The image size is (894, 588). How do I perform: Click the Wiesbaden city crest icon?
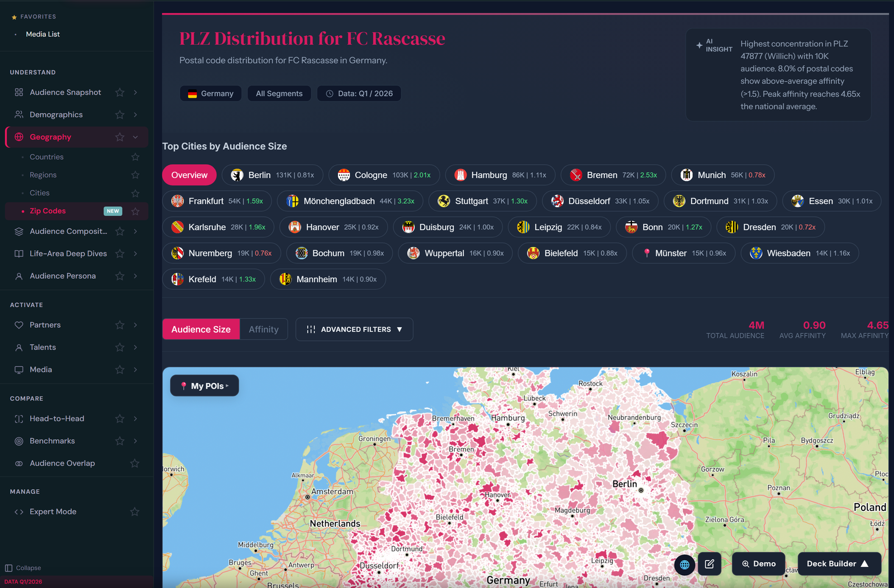(756, 253)
